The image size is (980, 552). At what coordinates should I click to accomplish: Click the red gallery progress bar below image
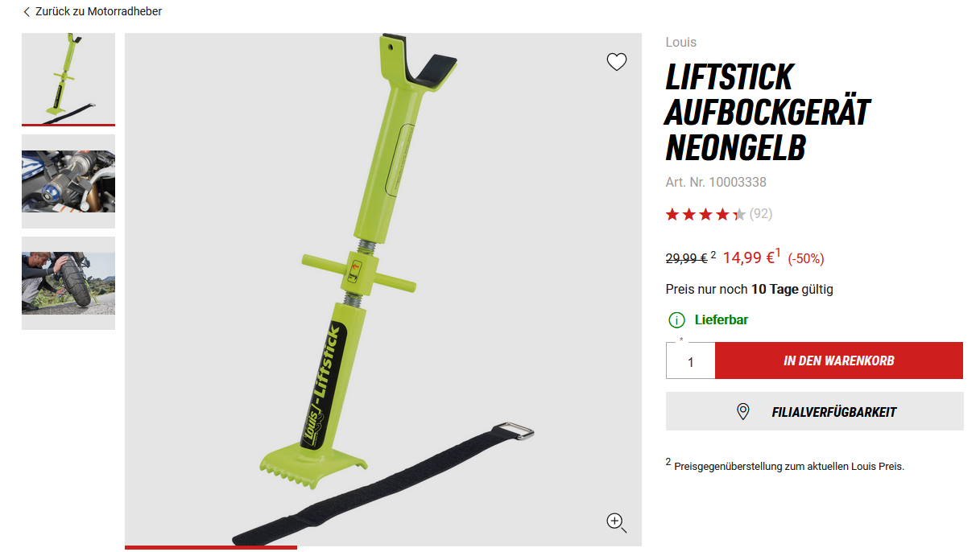coord(211,548)
